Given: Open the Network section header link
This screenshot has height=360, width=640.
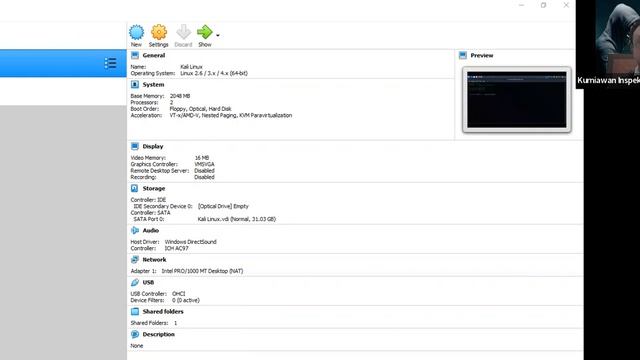Looking at the screenshot, I should pos(154,260).
